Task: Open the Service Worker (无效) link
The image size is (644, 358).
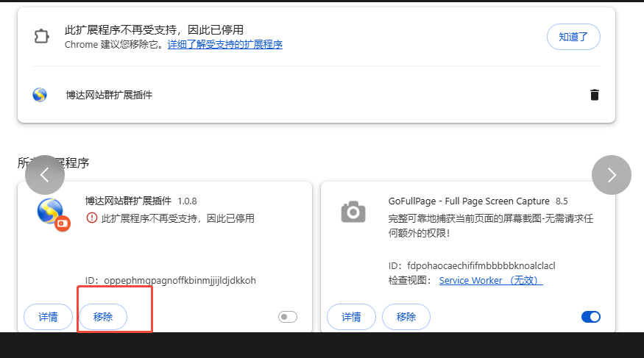Action: coord(491,281)
